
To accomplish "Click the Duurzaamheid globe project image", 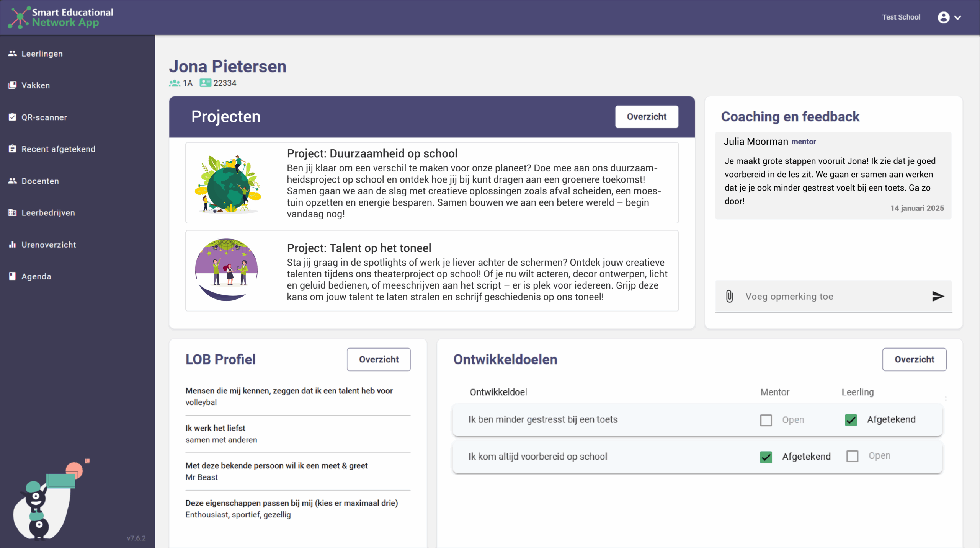I will (228, 184).
